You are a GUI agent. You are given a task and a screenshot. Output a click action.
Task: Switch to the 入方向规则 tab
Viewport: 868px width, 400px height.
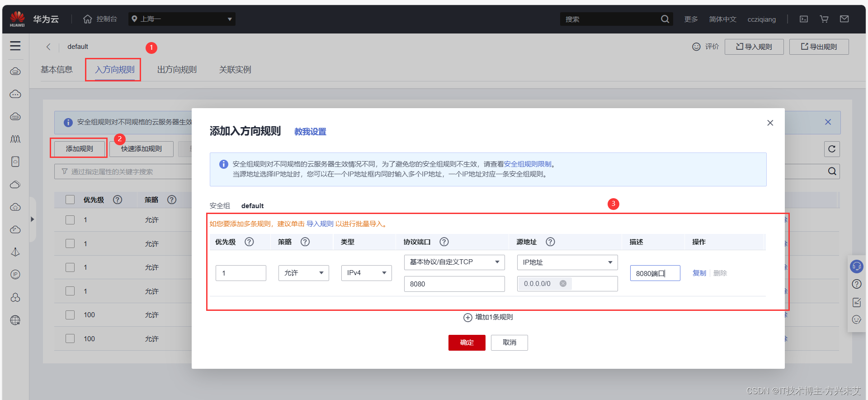(115, 70)
